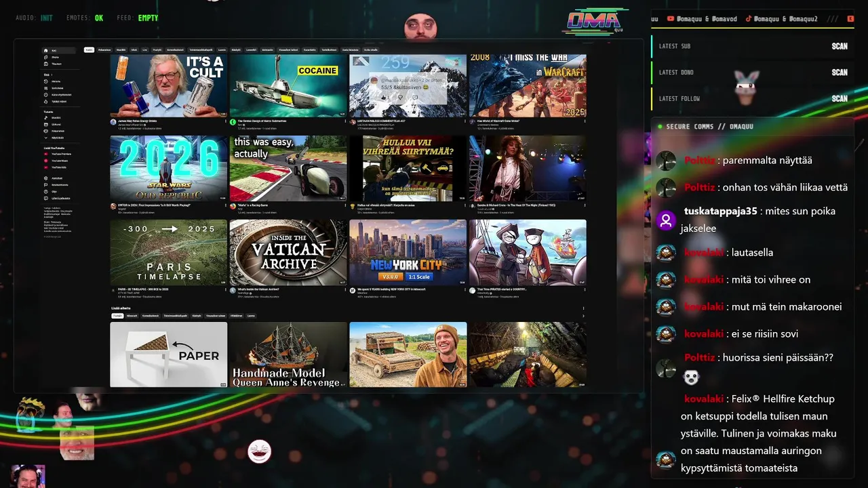The width and height of the screenshot is (868, 488).
Task: Click chat message 'mut mä tein makaroonei'
Action: pyautogui.click(x=787, y=306)
